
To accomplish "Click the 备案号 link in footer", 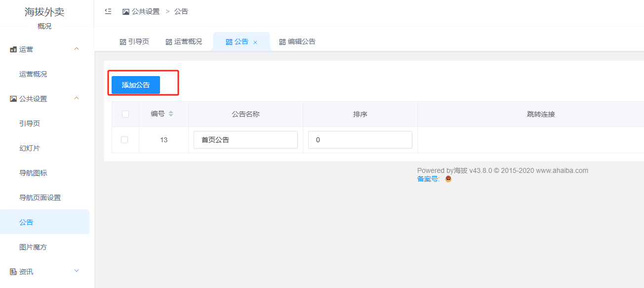I will (x=428, y=179).
